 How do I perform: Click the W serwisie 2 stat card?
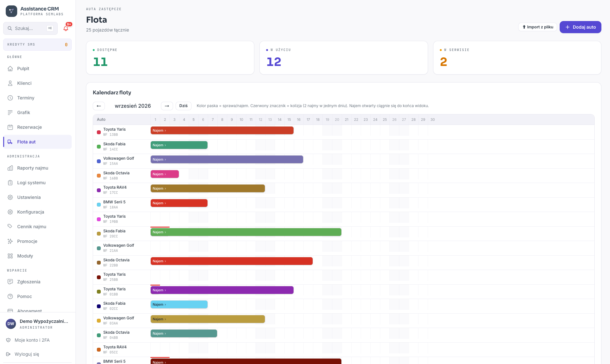(x=517, y=58)
